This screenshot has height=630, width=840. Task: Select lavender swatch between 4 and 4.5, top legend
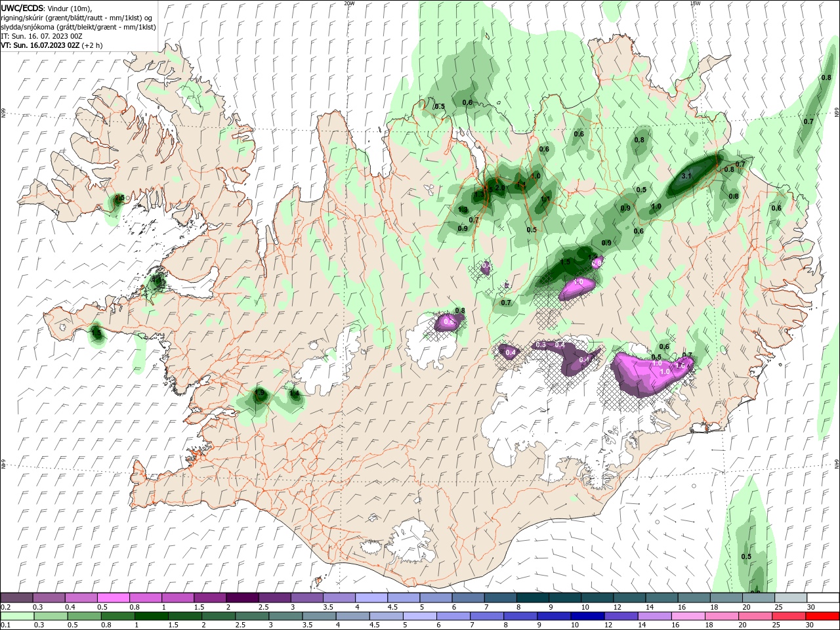tap(371, 598)
